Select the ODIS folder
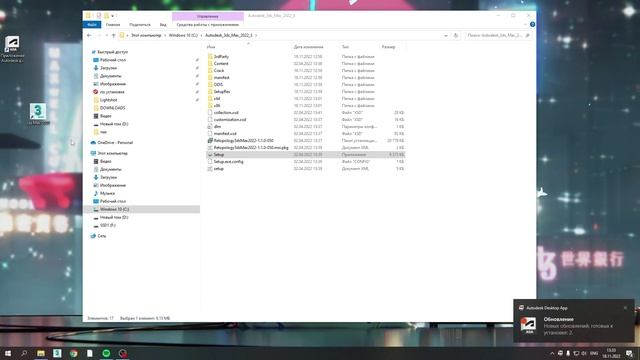Image resolution: width=640 pixels, height=360 pixels. [x=218, y=84]
